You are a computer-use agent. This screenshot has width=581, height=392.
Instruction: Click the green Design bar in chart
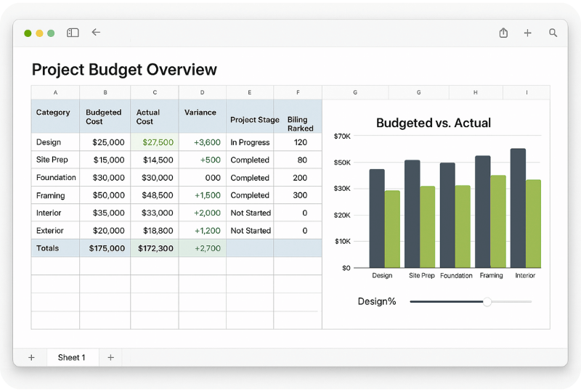pyautogui.click(x=392, y=229)
